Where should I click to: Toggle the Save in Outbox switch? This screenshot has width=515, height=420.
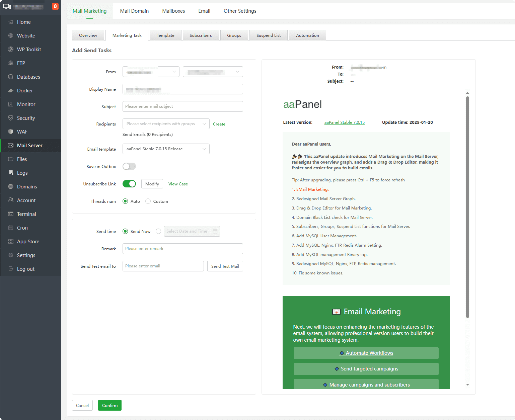pos(129,166)
